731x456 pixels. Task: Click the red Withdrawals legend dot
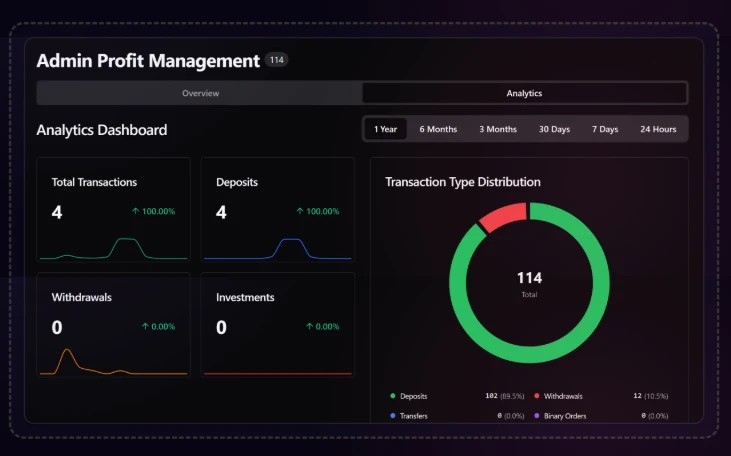click(x=537, y=396)
